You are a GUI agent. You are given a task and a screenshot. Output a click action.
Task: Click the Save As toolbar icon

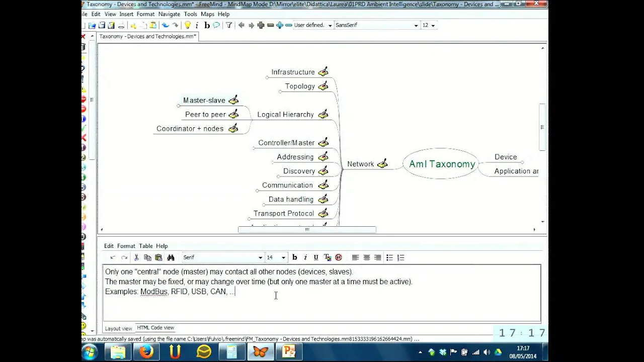pos(111,25)
